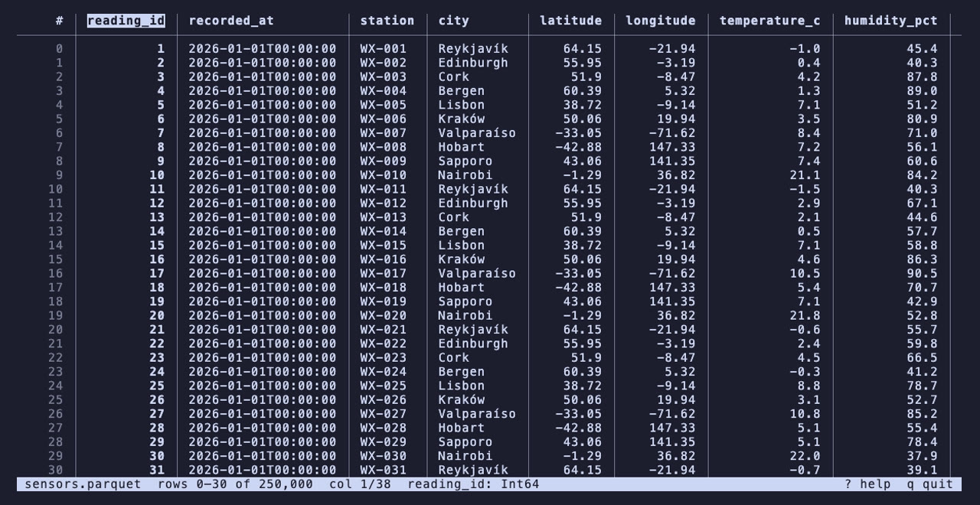Select station cell WX-007

pyautogui.click(x=384, y=133)
